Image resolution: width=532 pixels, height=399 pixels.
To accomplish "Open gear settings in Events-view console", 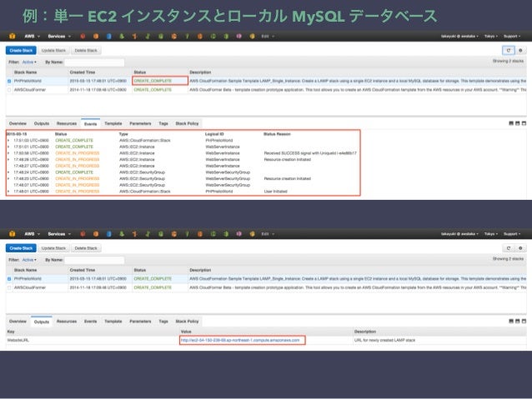I will [x=520, y=51].
